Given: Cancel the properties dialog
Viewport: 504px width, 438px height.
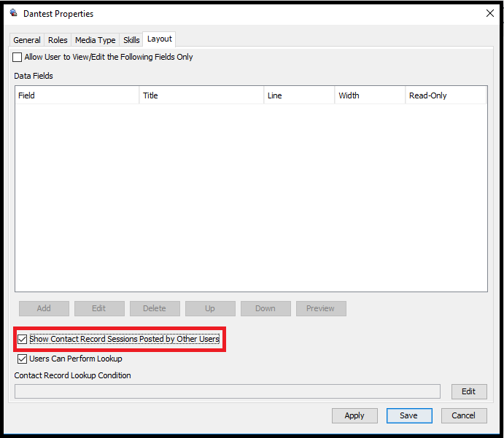Looking at the screenshot, I should [x=464, y=415].
